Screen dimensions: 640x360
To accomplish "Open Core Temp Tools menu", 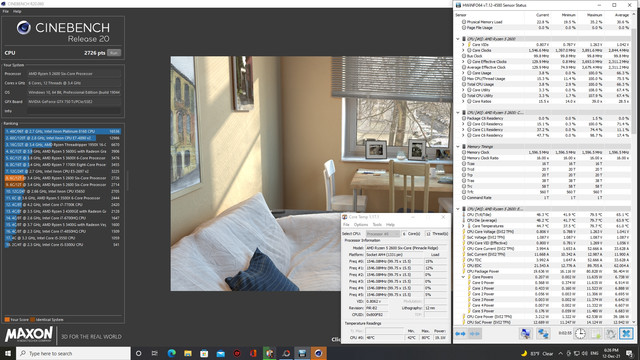I will pyautogui.click(x=377, y=225).
